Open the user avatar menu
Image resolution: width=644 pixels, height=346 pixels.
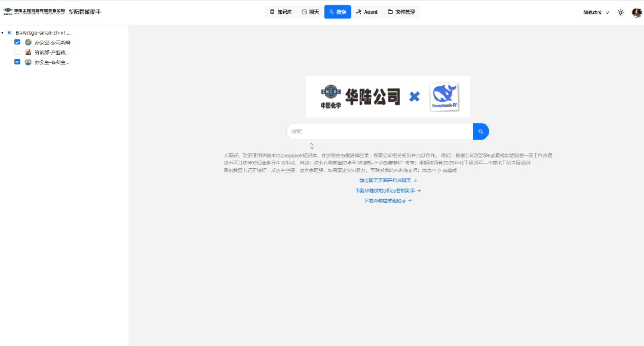tap(637, 13)
